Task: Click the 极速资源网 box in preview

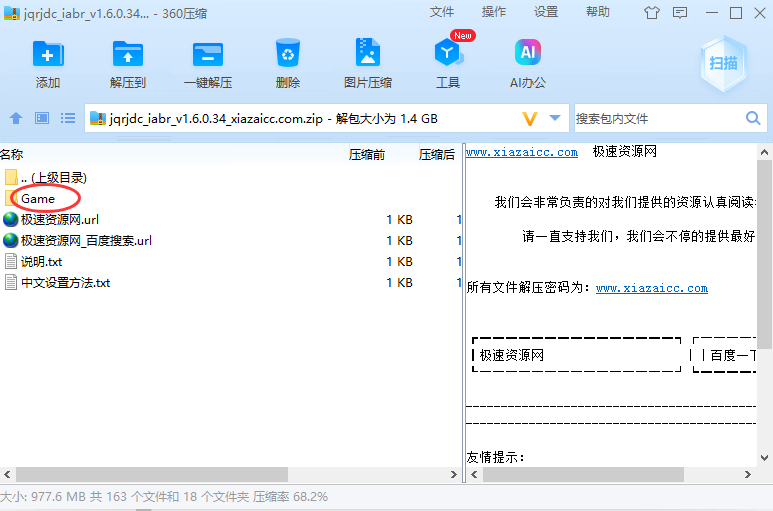Action: 576,355
